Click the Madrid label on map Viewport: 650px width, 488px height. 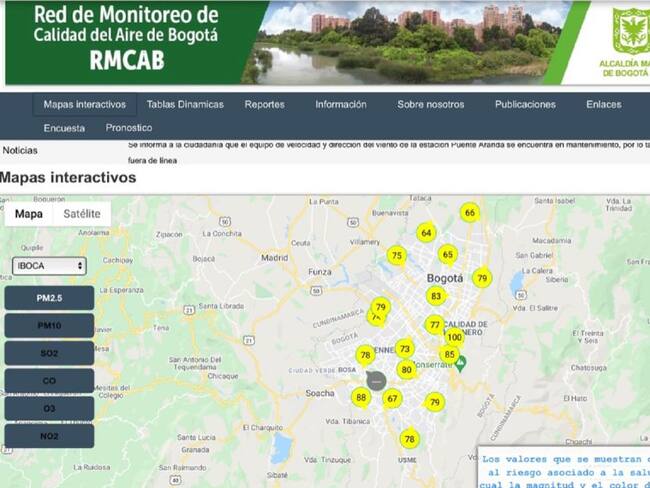274,258
